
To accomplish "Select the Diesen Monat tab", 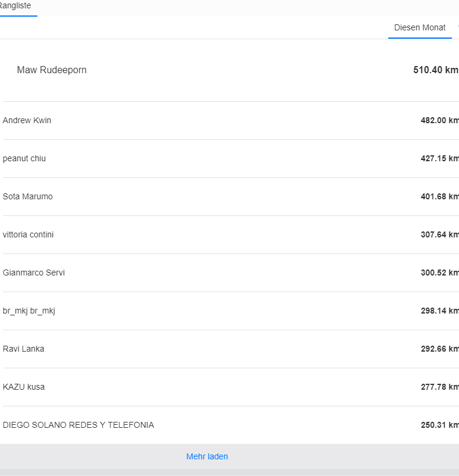I will (x=420, y=28).
